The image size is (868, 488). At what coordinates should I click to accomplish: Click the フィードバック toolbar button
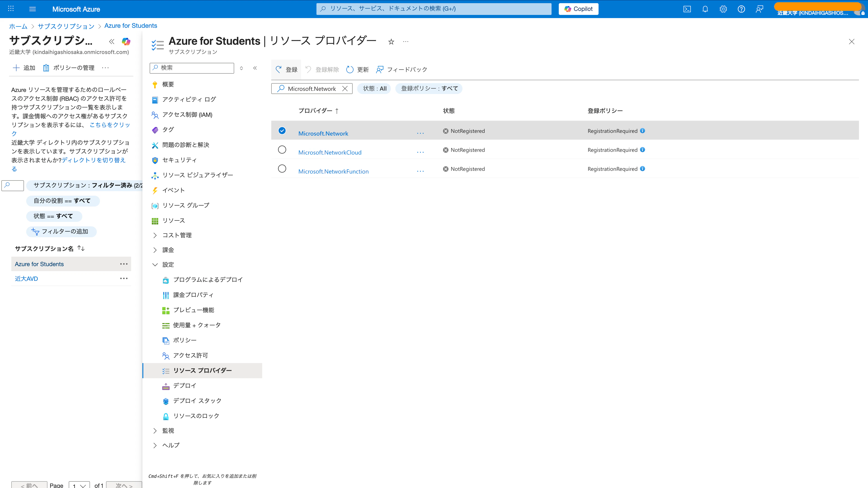pyautogui.click(x=402, y=70)
